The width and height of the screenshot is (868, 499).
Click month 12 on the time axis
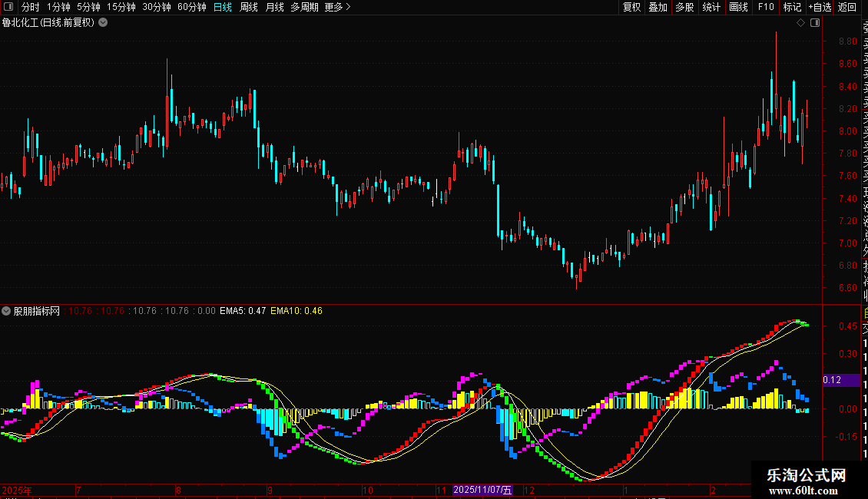pyautogui.click(x=529, y=490)
